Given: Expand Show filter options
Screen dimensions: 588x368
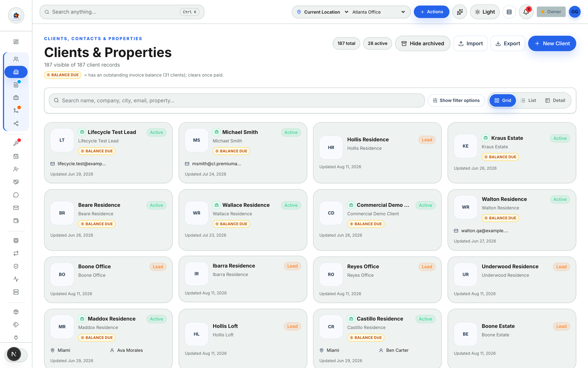Looking at the screenshot, I should point(456,100).
